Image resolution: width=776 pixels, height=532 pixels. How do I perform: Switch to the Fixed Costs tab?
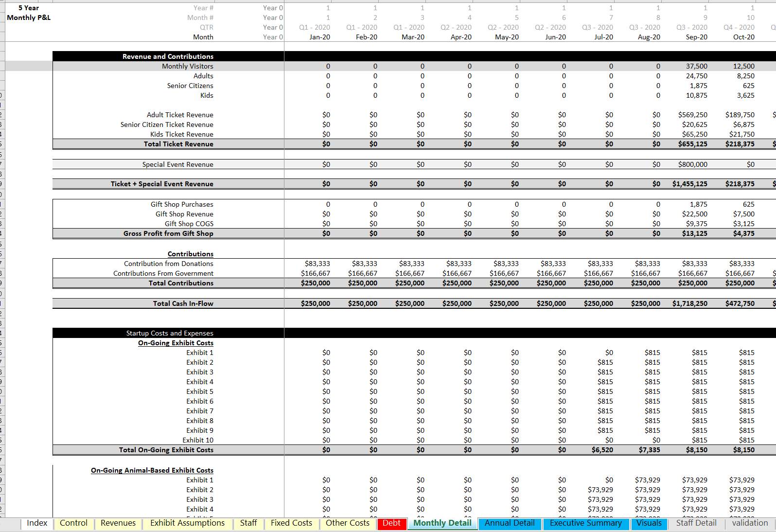click(291, 523)
